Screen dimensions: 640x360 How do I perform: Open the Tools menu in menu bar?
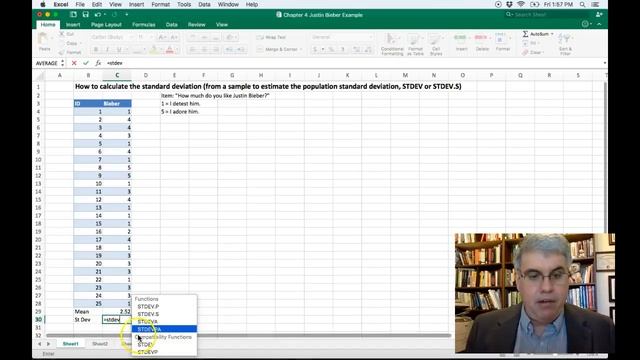(x=184, y=4)
